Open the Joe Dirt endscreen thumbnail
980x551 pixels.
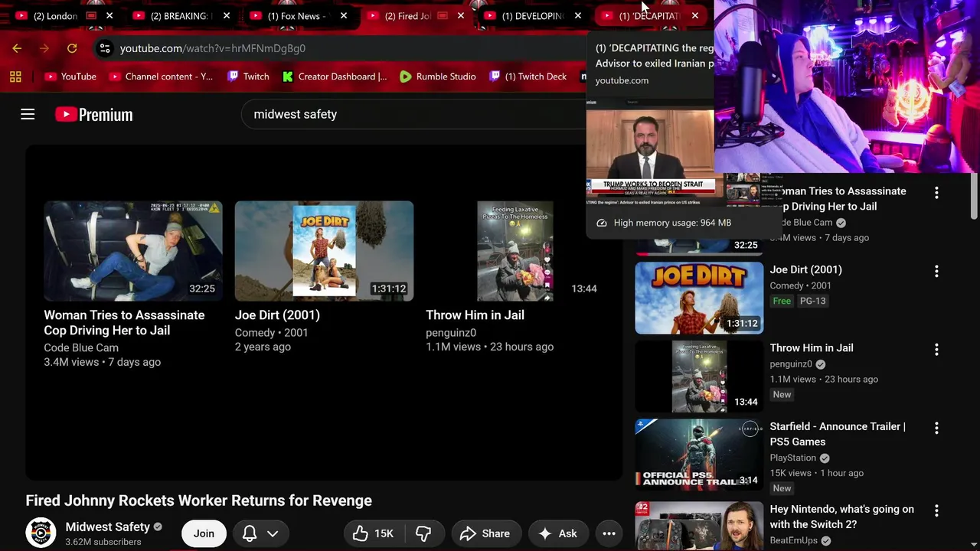pyautogui.click(x=324, y=251)
